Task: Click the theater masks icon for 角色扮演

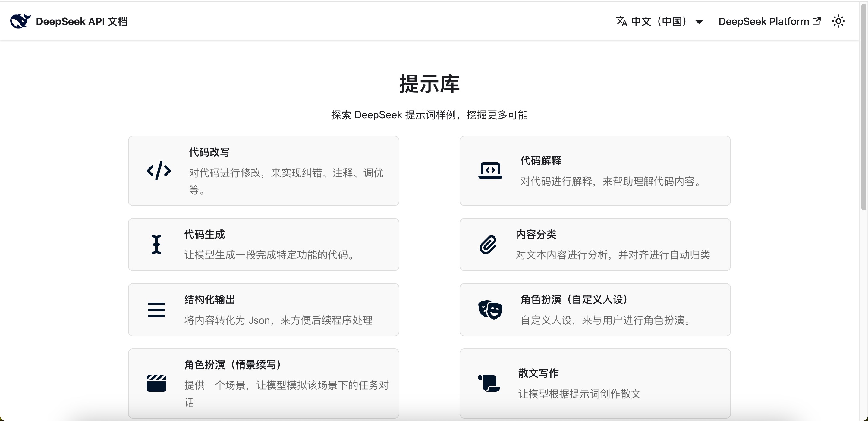Action: (x=490, y=310)
